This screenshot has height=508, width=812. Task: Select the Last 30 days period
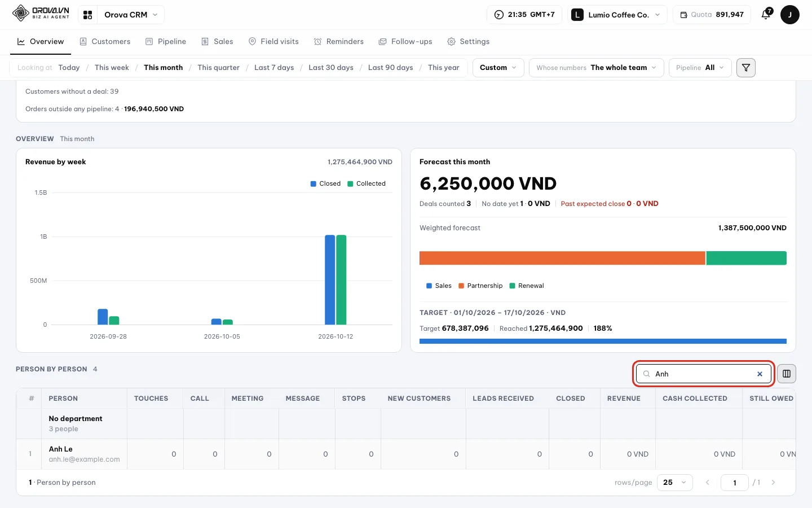tap(331, 68)
